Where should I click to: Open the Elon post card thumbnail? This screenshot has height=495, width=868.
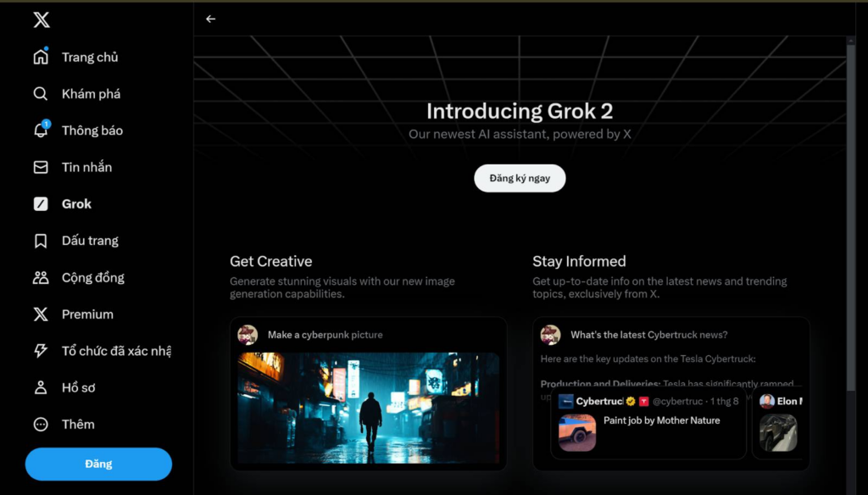click(778, 433)
